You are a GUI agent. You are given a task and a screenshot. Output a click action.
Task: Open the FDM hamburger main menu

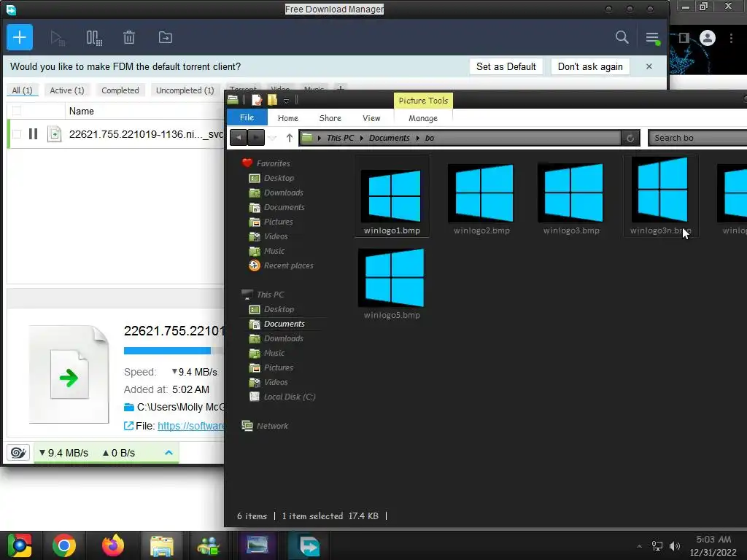(652, 38)
